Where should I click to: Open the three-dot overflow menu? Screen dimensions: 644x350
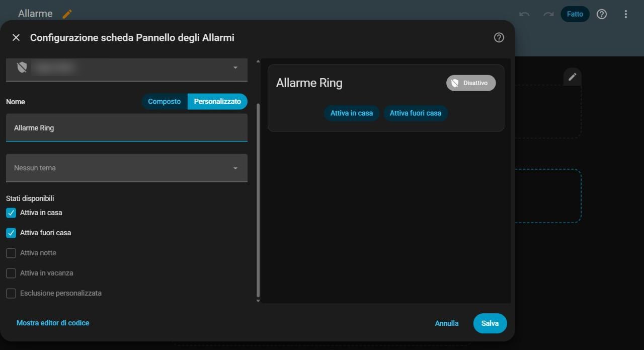pyautogui.click(x=625, y=14)
